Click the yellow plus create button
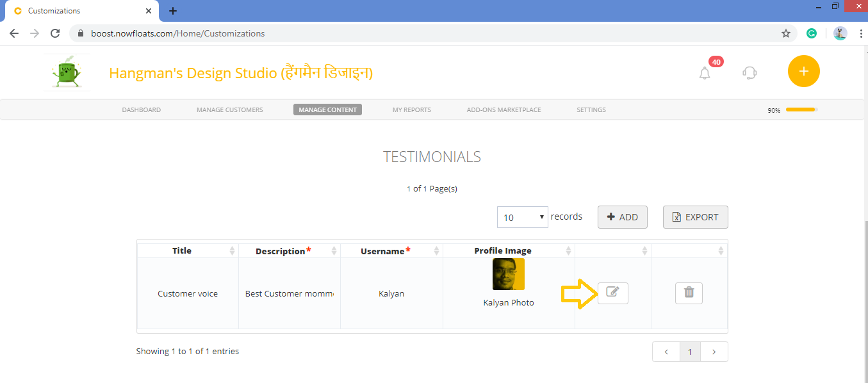 point(803,72)
